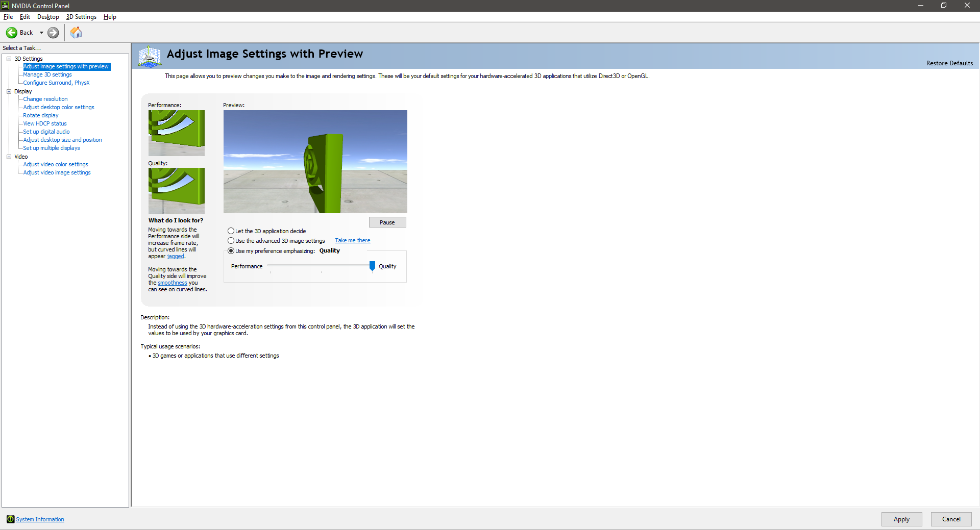Collapse the Display tree node
The width and height of the screenshot is (980, 530).
click(x=9, y=91)
